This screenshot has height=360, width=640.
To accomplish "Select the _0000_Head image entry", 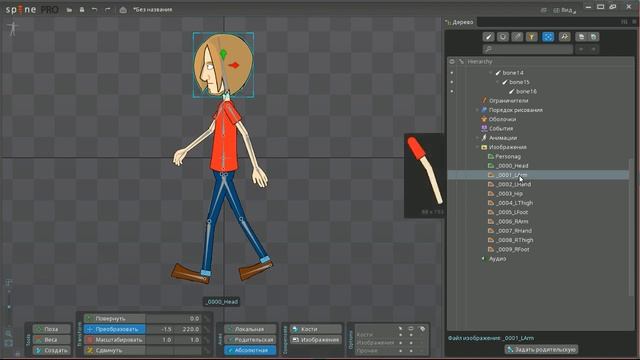I will tap(512, 166).
